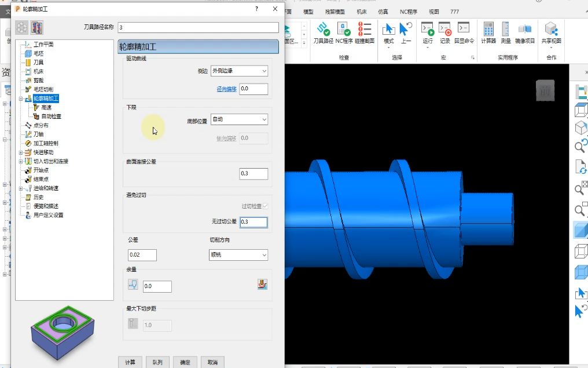
Task: Click the view cube in the 3D viewport
Action: point(545,90)
